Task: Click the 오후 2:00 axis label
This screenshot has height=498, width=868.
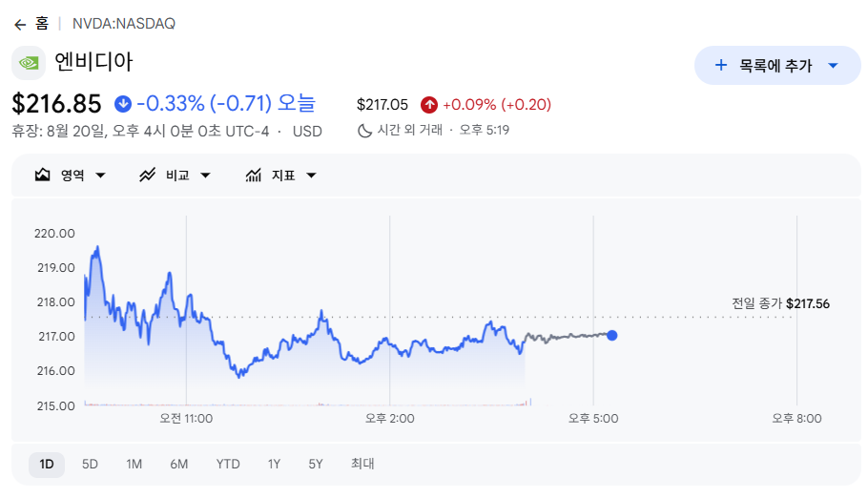Action: (390, 419)
